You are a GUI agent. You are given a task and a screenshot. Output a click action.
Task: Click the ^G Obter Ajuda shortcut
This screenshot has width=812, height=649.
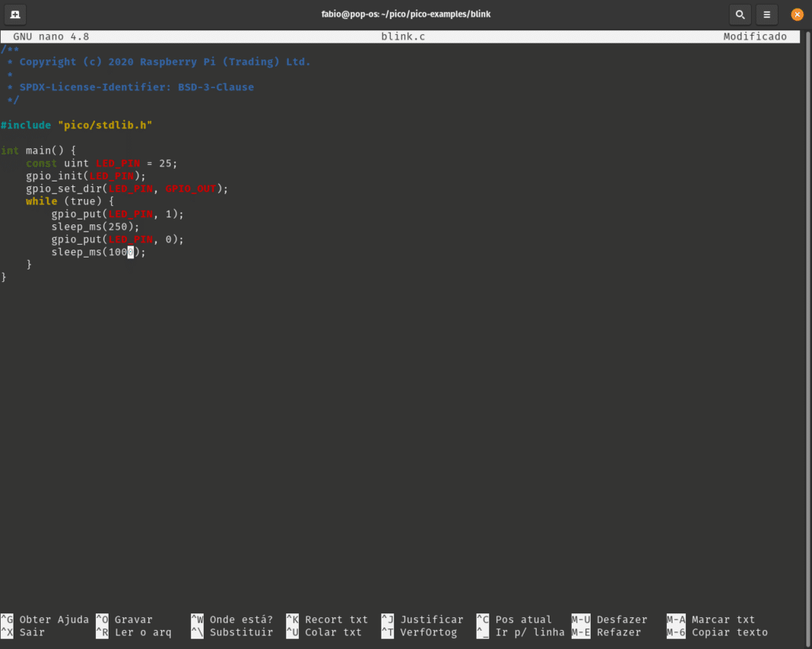(46, 620)
